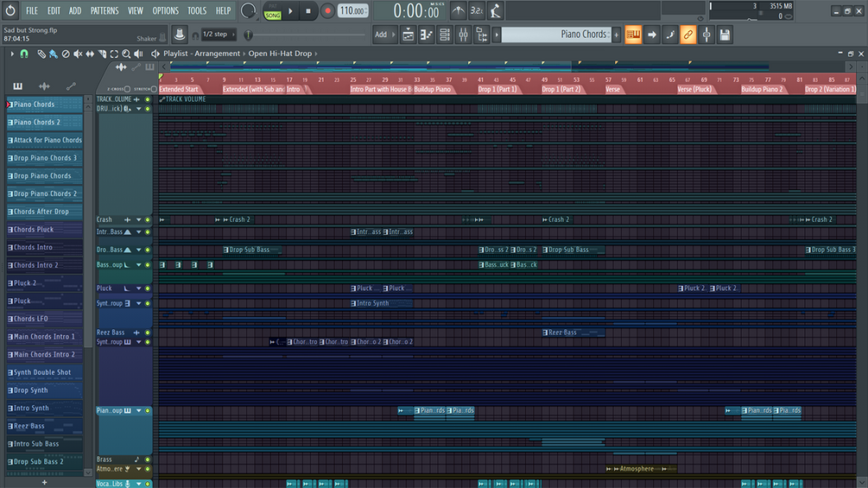Screen dimensions: 868x488
Task: Jump to Drop 1 (Part 1) marker
Action: [497, 89]
